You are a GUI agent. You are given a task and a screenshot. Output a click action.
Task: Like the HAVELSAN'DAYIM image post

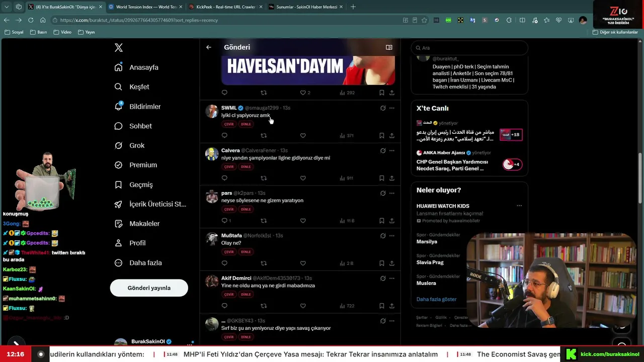click(303, 93)
